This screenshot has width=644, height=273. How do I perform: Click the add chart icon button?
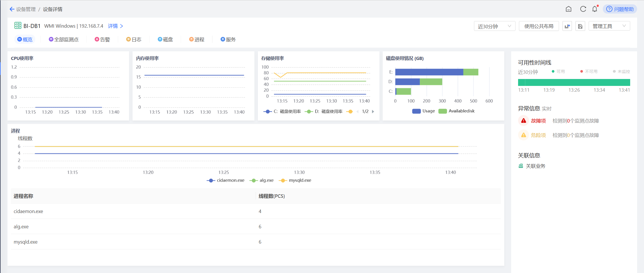pos(567,26)
